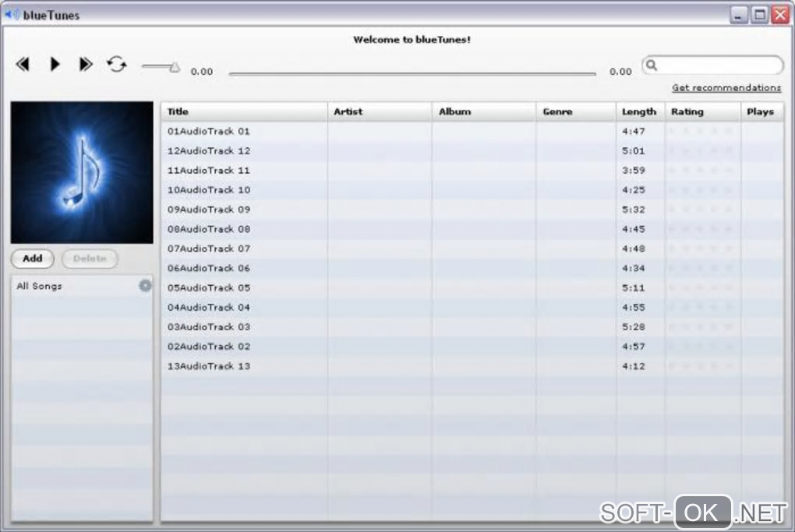The image size is (795, 532).
Task: Select track 03AudioTrack 03
Action: [x=472, y=327]
